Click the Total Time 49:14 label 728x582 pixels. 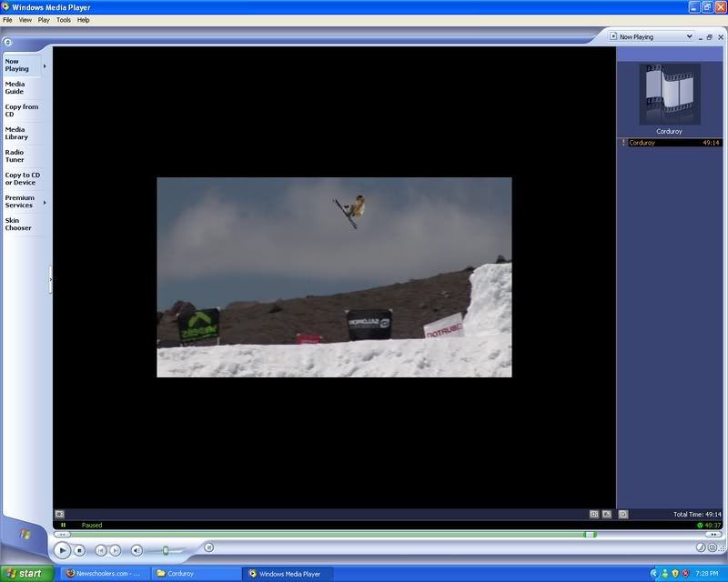[697, 514]
